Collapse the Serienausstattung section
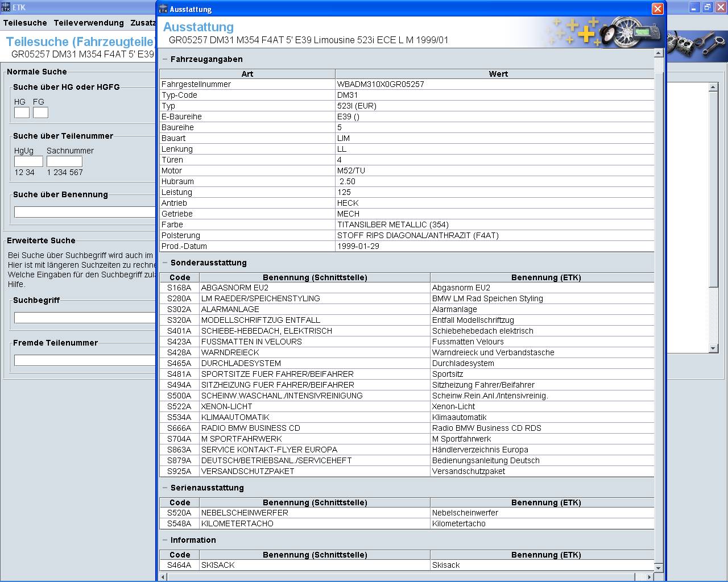The image size is (728, 582). click(165, 488)
